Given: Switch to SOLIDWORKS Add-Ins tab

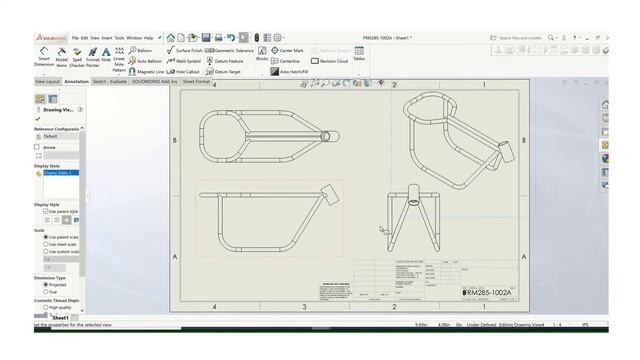Looking at the screenshot, I should point(154,82).
